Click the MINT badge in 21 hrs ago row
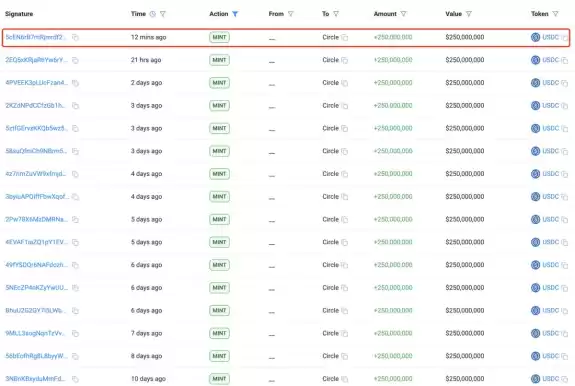The height and width of the screenshot is (386, 575). click(219, 60)
